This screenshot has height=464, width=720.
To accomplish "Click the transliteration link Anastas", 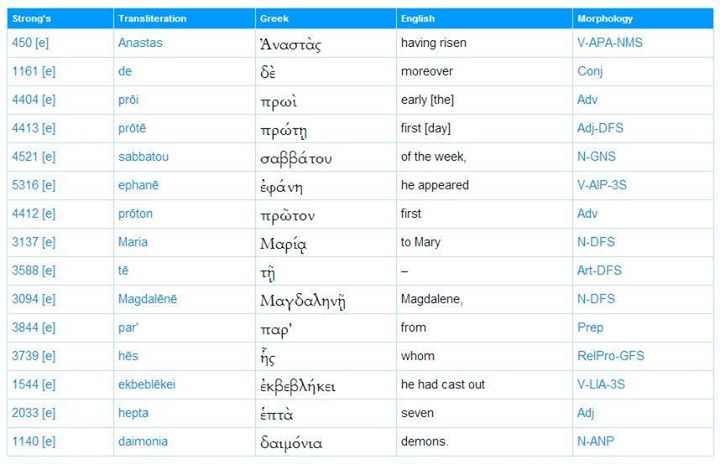I will click(140, 43).
